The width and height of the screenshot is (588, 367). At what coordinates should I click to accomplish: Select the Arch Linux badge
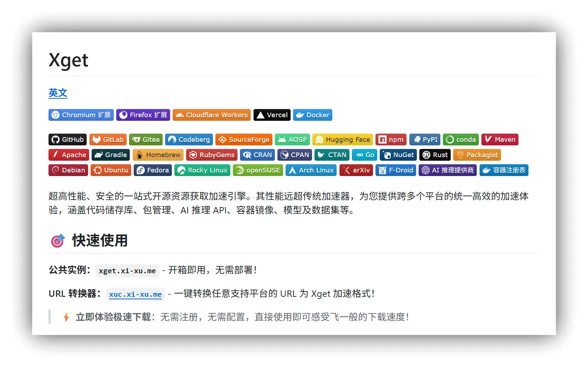(x=311, y=170)
